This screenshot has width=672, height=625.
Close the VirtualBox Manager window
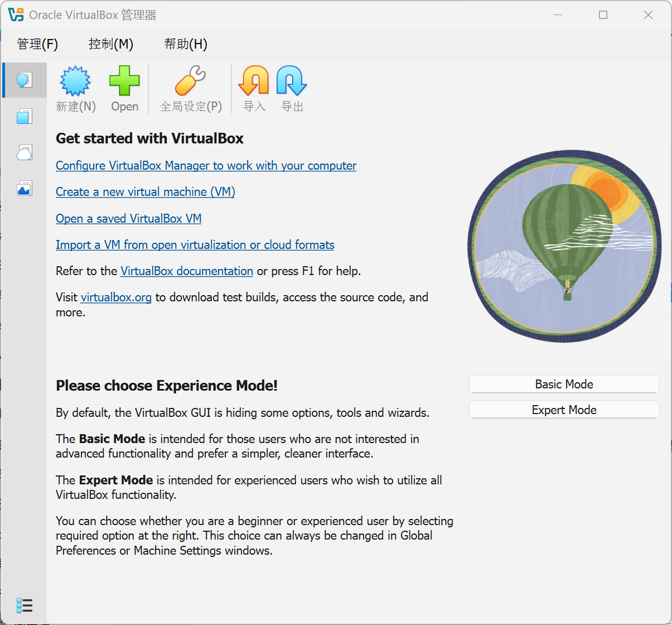tap(648, 15)
